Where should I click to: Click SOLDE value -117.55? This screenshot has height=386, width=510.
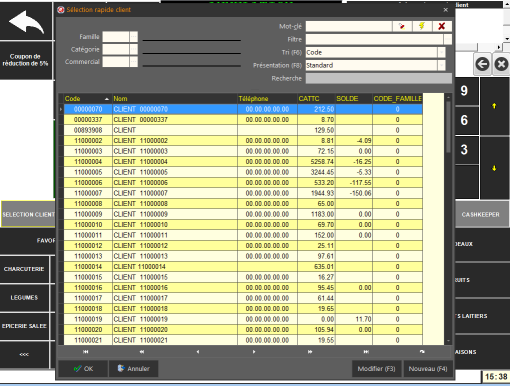coord(360,183)
